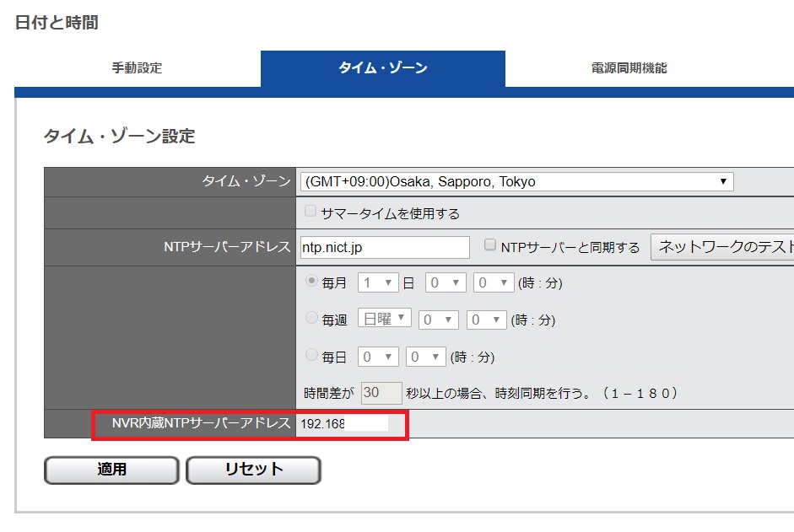Open the weekday dropdown showing 日曜
794x532 pixels.
pyautogui.click(x=384, y=318)
